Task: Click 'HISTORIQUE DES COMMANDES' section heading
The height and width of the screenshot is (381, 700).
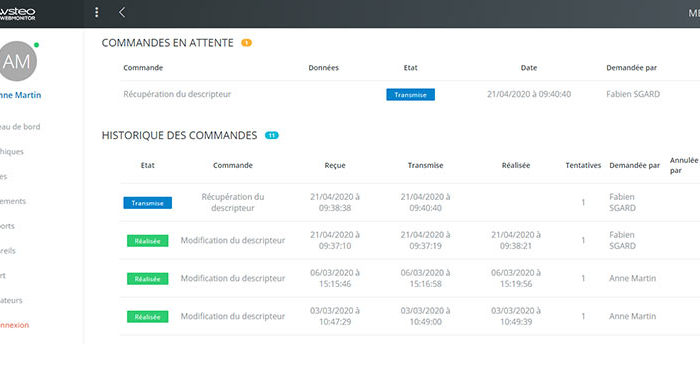Action: [179, 135]
